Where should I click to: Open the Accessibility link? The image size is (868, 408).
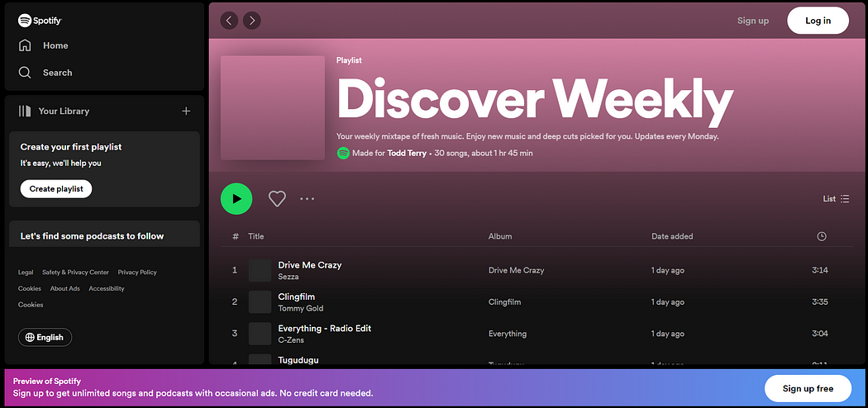(x=107, y=288)
